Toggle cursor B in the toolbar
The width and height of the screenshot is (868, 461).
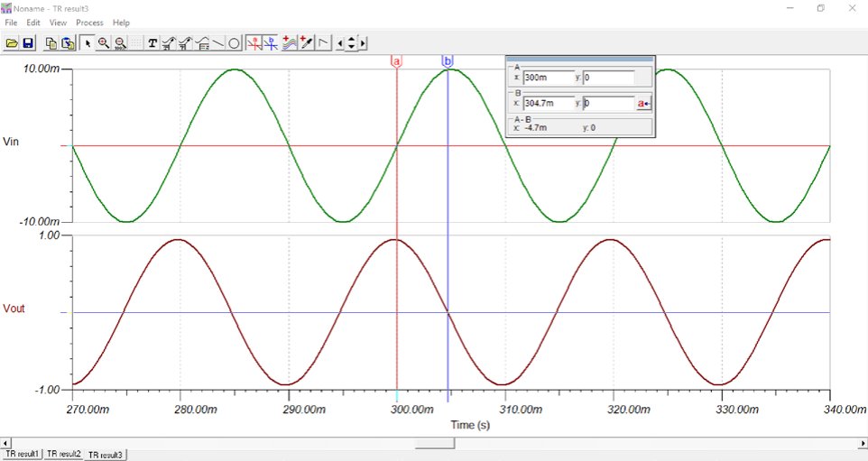coord(271,42)
